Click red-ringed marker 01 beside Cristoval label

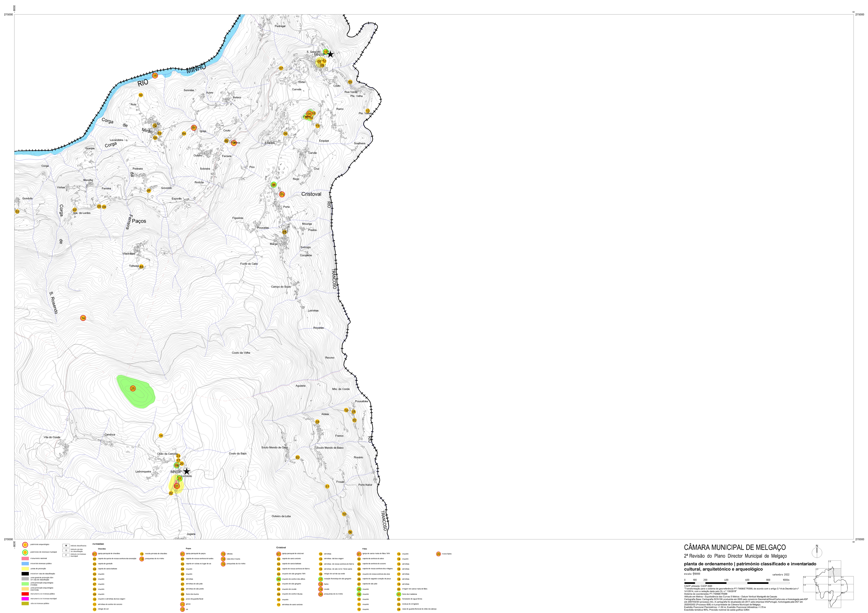coord(282,195)
